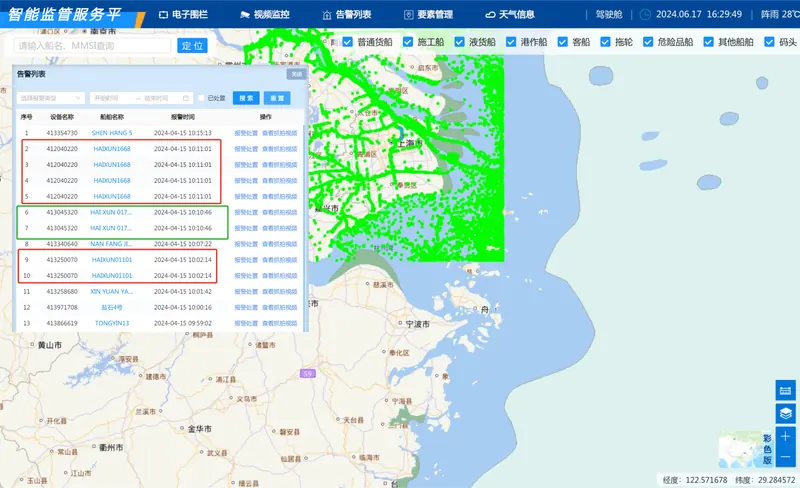Toggle the 其他船舶 checkbox
The height and width of the screenshot is (488, 800).
[708, 42]
